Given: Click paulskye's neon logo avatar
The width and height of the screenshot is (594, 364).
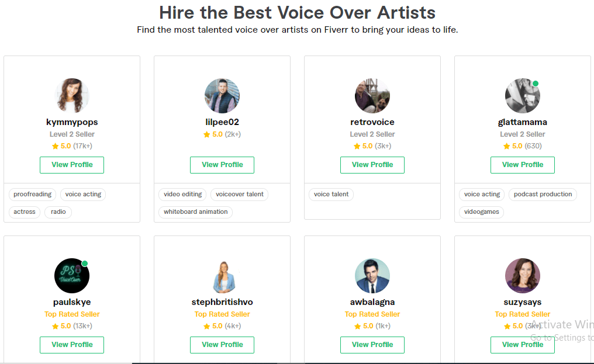Looking at the screenshot, I should (x=72, y=276).
